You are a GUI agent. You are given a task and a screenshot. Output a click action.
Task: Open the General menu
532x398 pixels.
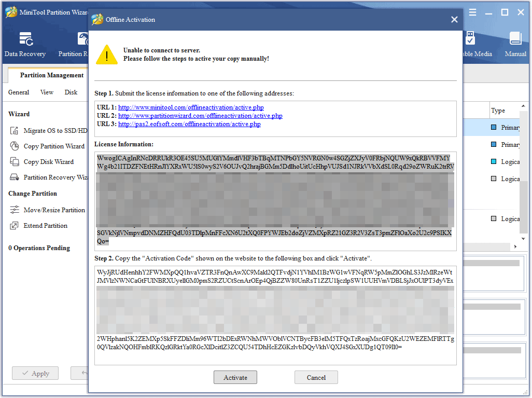tap(19, 92)
